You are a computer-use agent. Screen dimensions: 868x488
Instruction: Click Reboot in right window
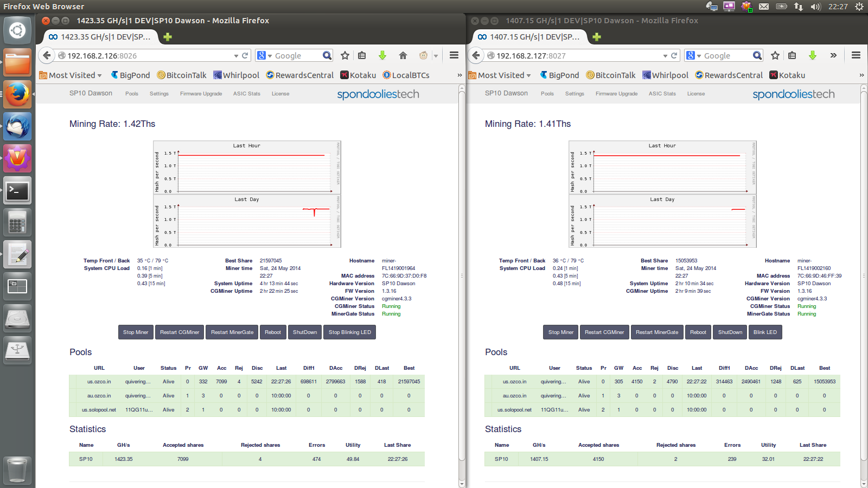(x=698, y=332)
